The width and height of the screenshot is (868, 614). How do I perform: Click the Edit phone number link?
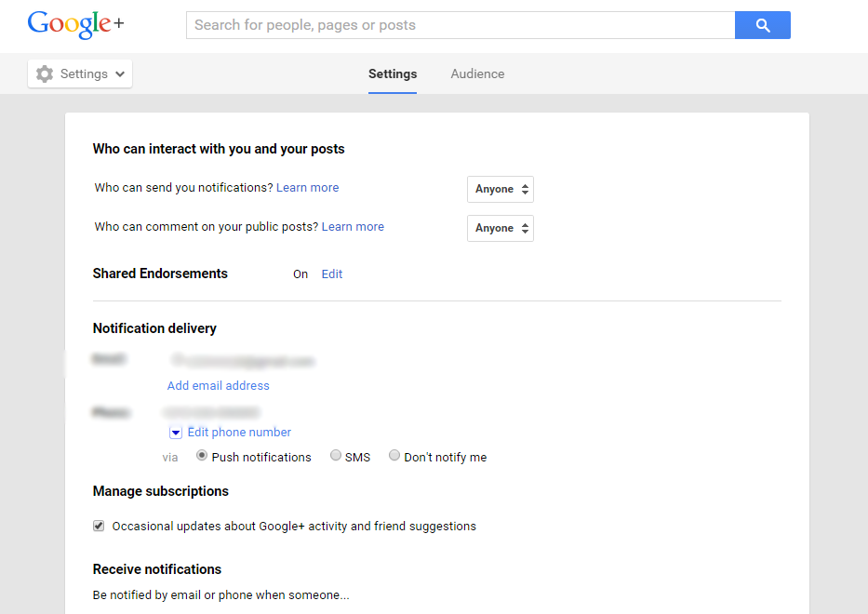tap(239, 433)
